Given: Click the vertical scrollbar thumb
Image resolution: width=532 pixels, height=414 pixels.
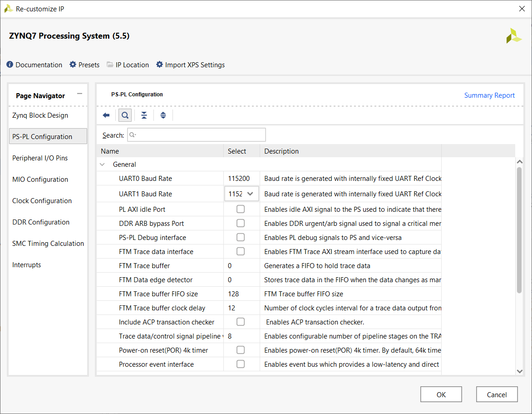Looking at the screenshot, I should click(519, 230).
